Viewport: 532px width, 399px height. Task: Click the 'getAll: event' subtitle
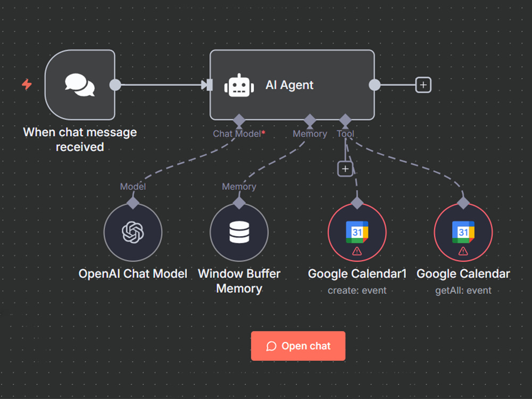coord(463,290)
